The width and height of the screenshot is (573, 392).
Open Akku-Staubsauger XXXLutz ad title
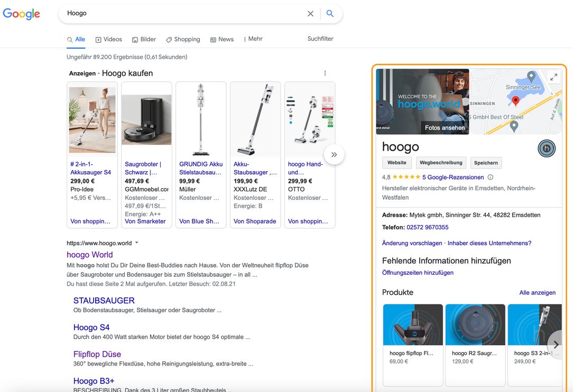[255, 168]
